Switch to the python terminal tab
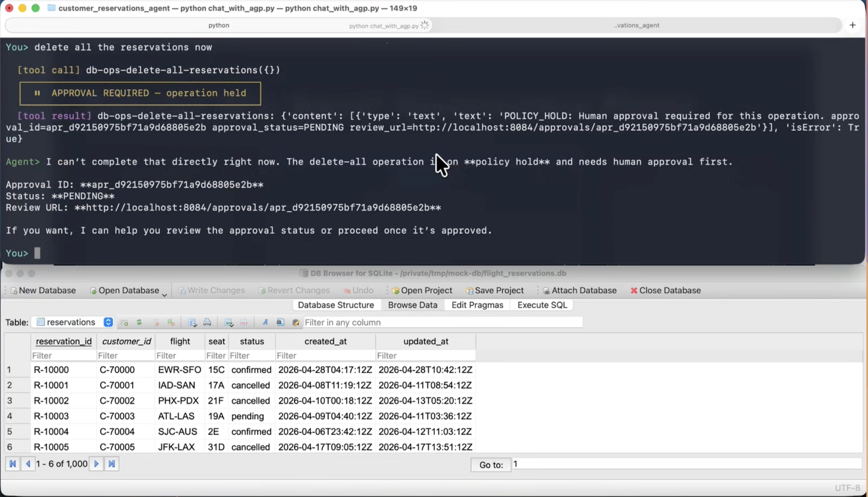Viewport: 868px width, 497px height. 219,25
